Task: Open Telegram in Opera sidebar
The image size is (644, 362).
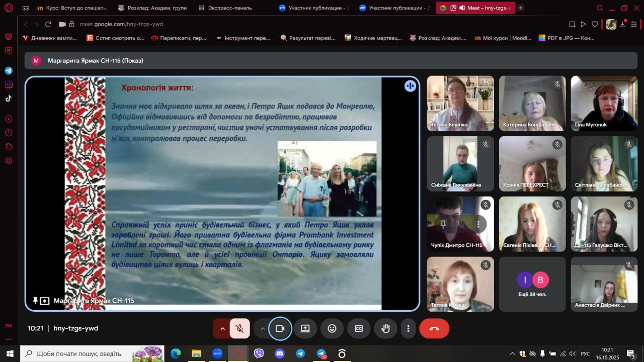Action: (9, 71)
